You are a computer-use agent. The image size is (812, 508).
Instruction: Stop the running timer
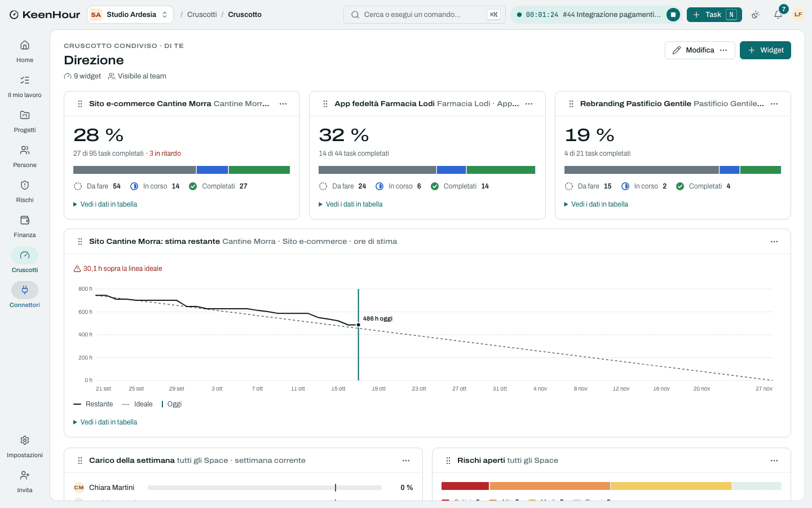click(x=673, y=15)
